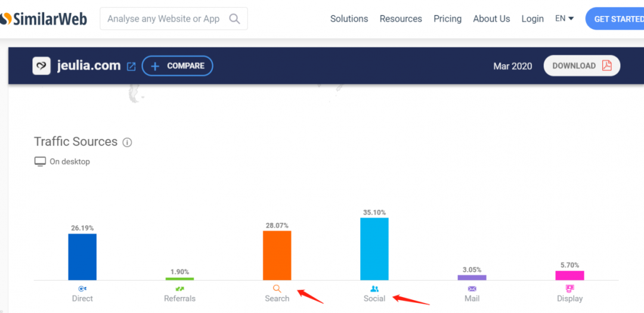Click the Search traffic magnifier icon
Image resolution: width=644 pixels, height=313 pixels.
(277, 289)
